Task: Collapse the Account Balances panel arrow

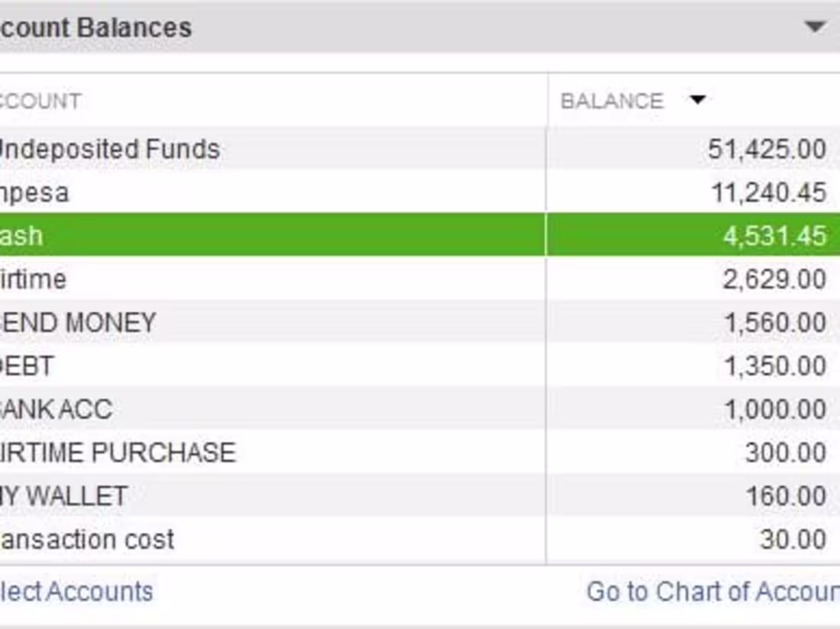Action: [815, 27]
